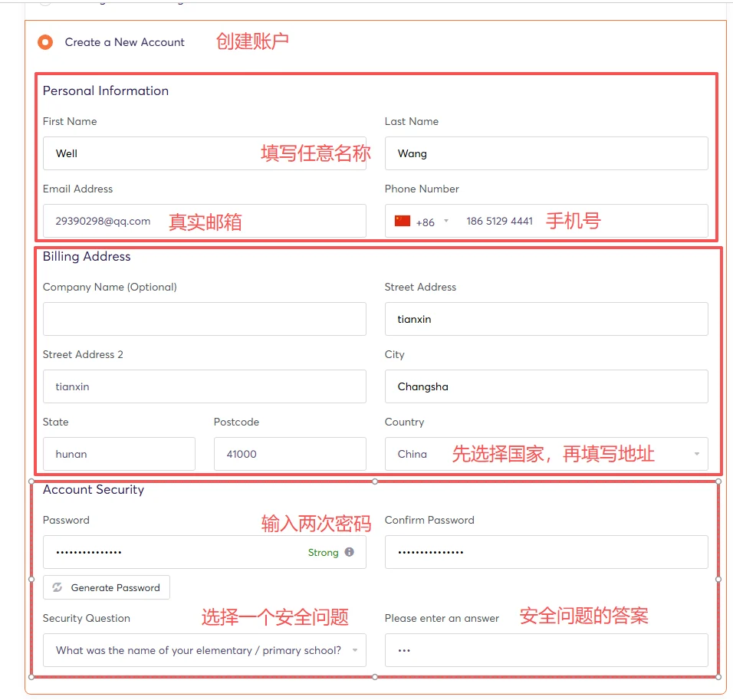733x700 pixels.
Task: Click the refresh icon on Generate Password
Action: click(x=57, y=587)
